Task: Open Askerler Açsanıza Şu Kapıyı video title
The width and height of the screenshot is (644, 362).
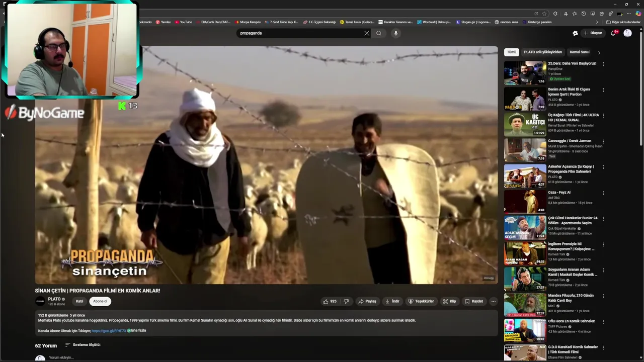Action: (x=571, y=169)
